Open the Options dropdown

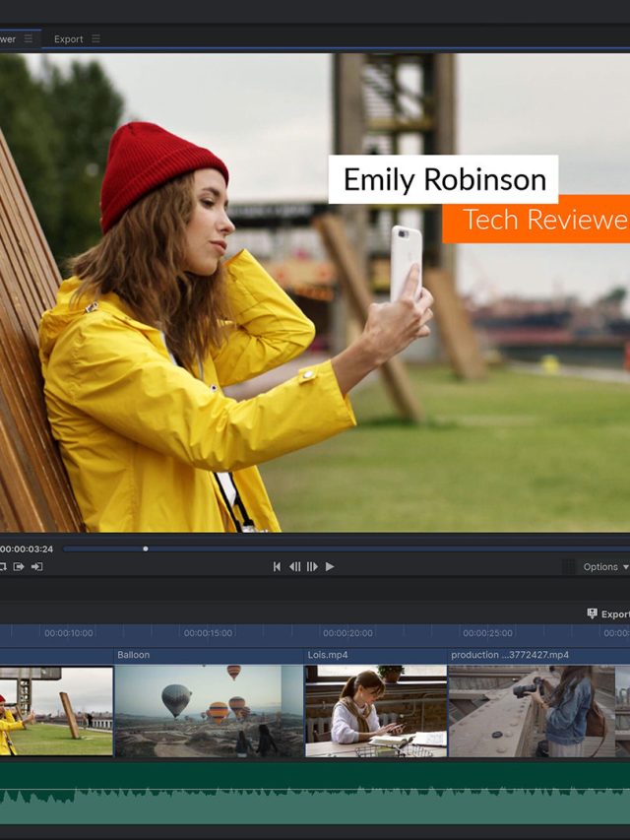(x=604, y=566)
